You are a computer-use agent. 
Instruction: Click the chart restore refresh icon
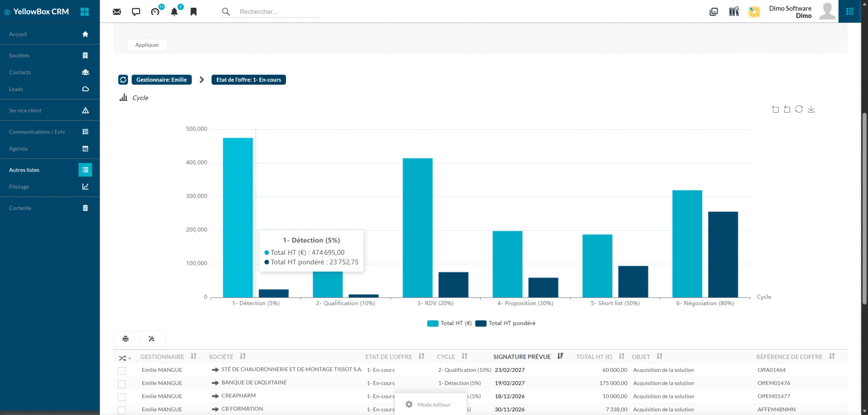pos(799,109)
